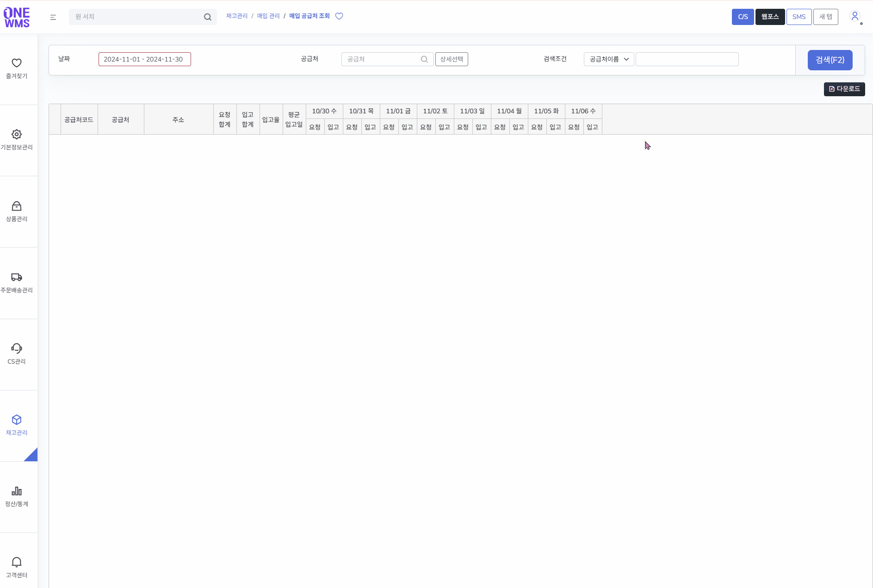
Task: Sort by 요청 합계 column header
Action: [225, 119]
